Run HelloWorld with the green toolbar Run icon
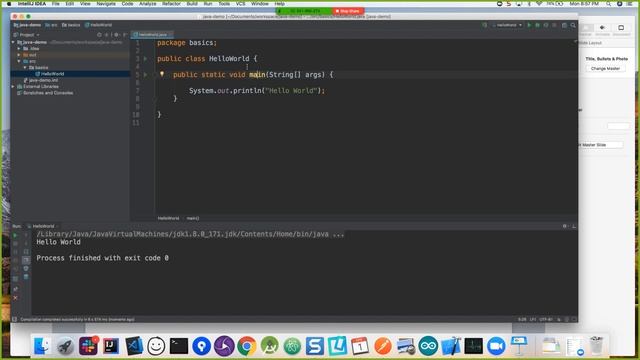 click(x=529, y=25)
